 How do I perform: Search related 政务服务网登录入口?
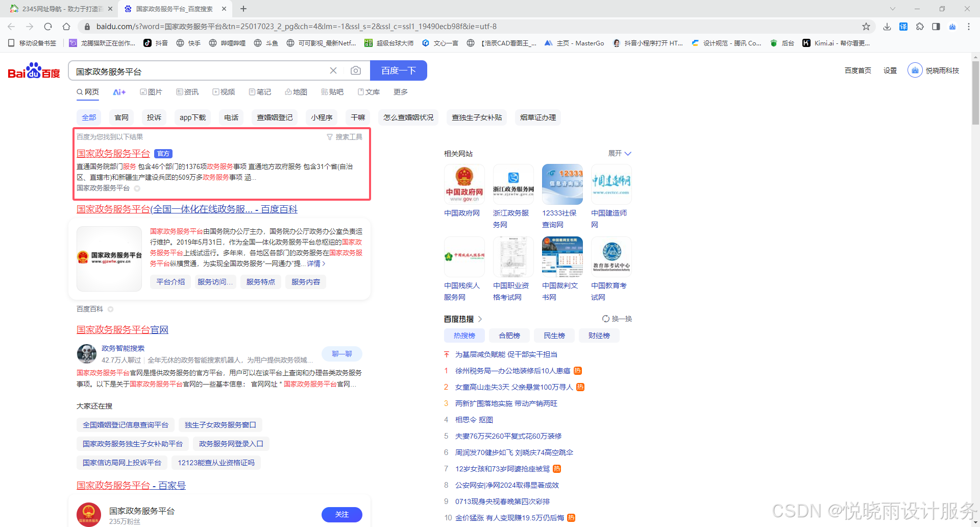[x=231, y=444]
